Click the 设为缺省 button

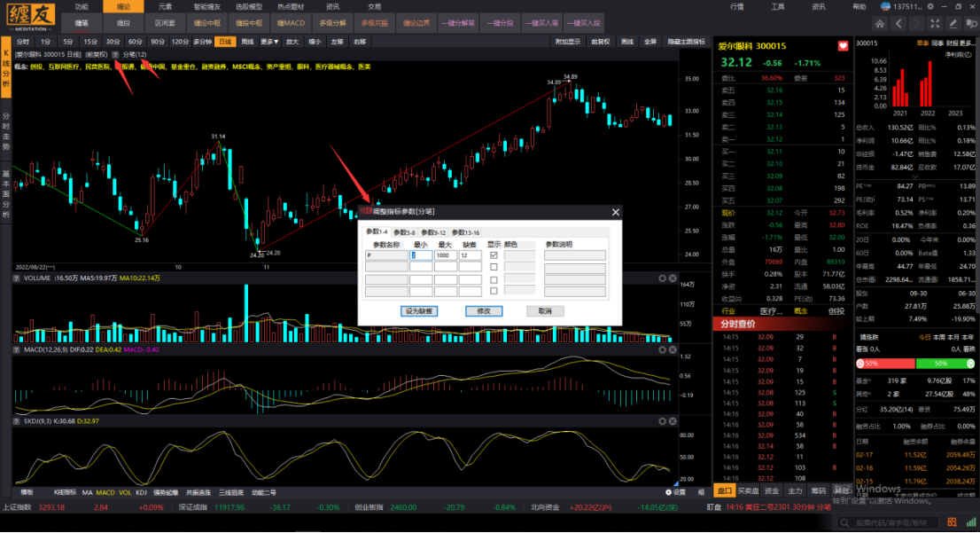[x=418, y=311]
